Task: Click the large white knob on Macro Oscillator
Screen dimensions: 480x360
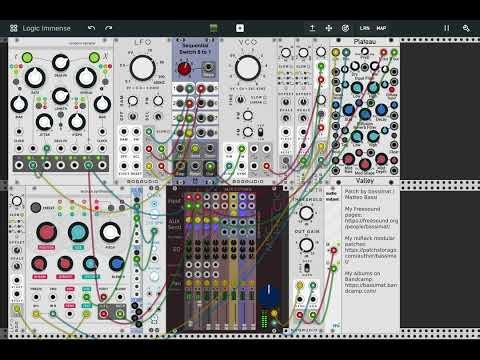Action: (x=110, y=232)
